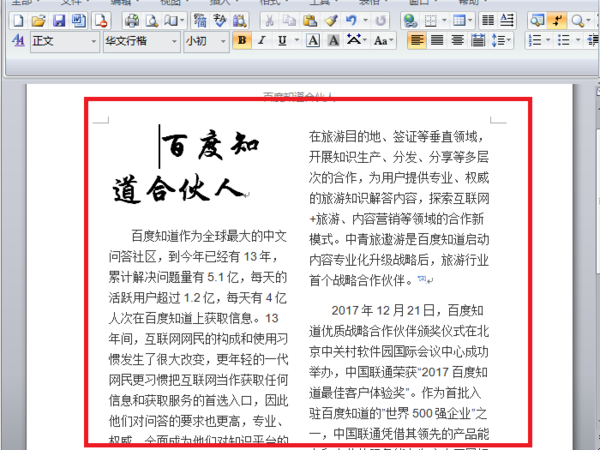600x450 pixels.
Task: Toggle show paragraph marks button
Action: click(x=557, y=20)
